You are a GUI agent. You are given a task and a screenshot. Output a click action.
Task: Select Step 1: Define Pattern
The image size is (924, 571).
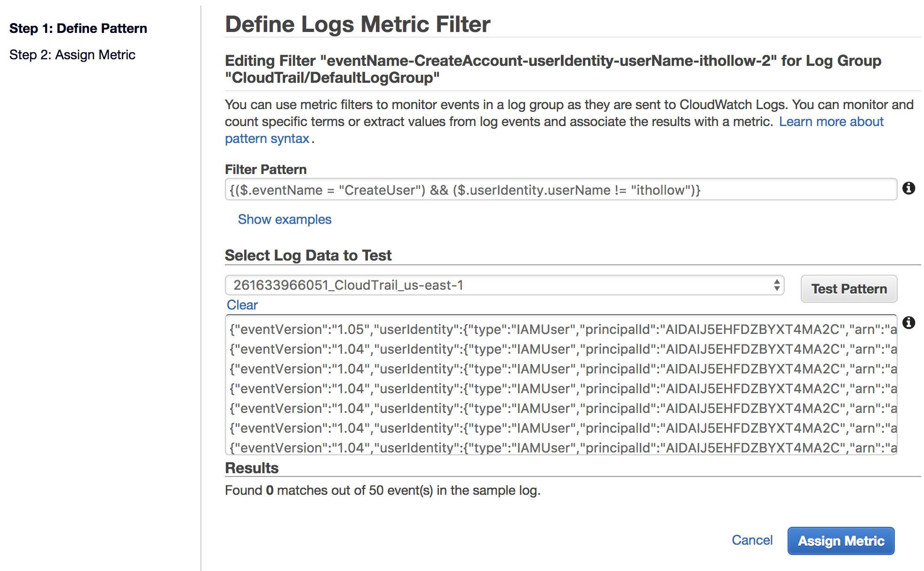(x=78, y=28)
